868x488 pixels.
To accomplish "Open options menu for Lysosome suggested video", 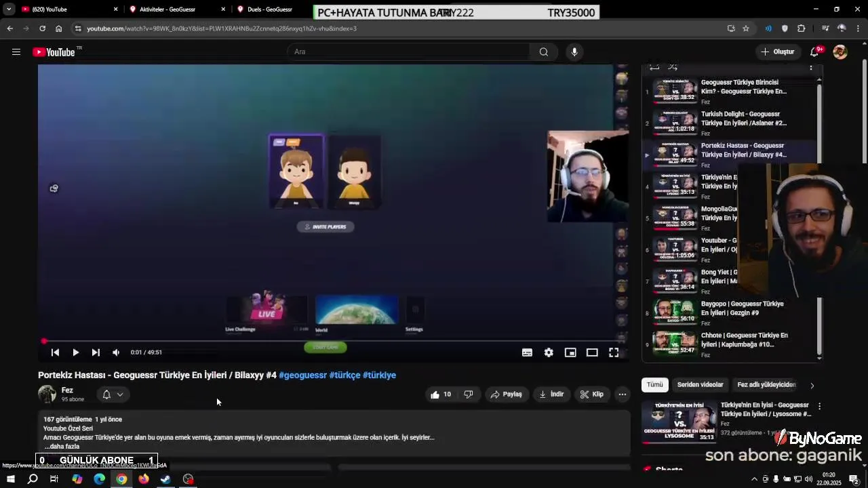I will [x=819, y=407].
